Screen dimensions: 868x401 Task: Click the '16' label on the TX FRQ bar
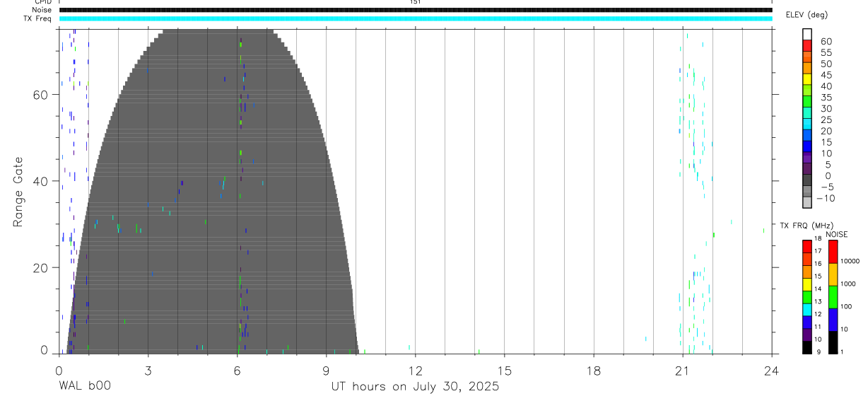point(817,264)
